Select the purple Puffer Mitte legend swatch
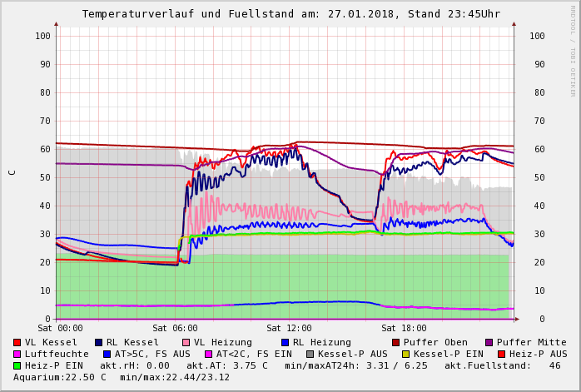581x392 pixels. (489, 342)
